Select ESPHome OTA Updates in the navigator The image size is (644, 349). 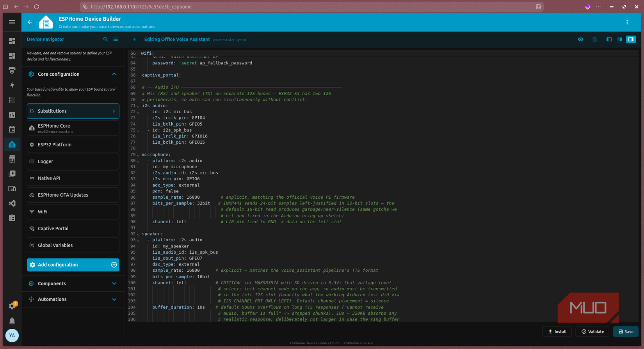[73, 195]
